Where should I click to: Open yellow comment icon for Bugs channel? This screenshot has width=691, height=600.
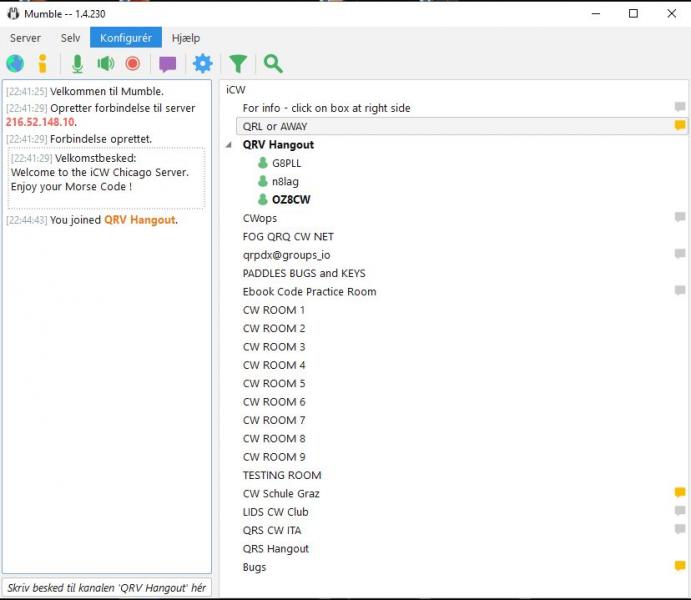click(680, 566)
